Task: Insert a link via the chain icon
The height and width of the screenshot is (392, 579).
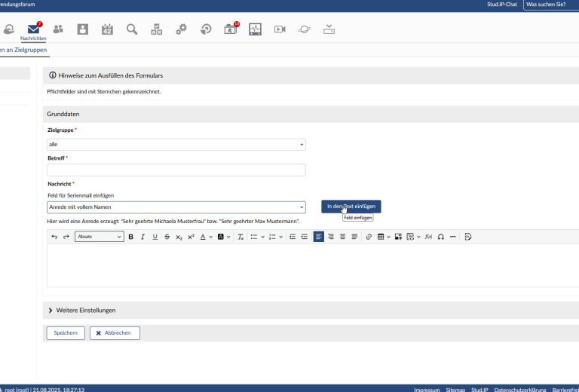Action: [369, 237]
